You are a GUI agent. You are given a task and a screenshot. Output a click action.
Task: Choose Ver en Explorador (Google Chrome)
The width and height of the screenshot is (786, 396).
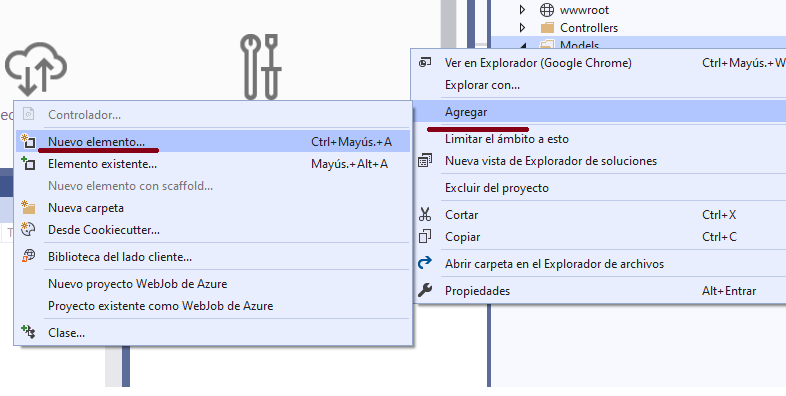coord(600,63)
